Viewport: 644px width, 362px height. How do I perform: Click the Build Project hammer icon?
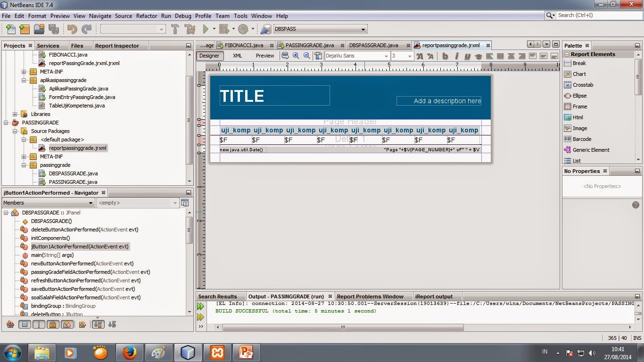[x=175, y=29]
